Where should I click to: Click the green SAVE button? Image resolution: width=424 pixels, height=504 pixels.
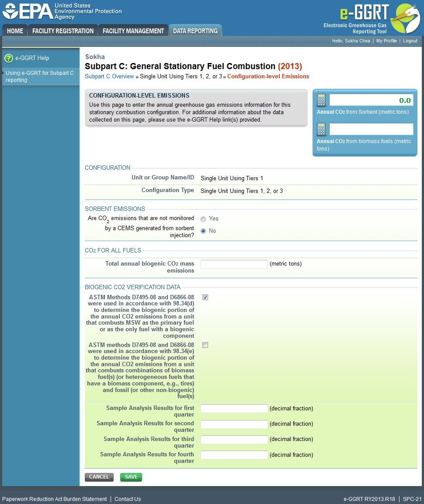131,477
